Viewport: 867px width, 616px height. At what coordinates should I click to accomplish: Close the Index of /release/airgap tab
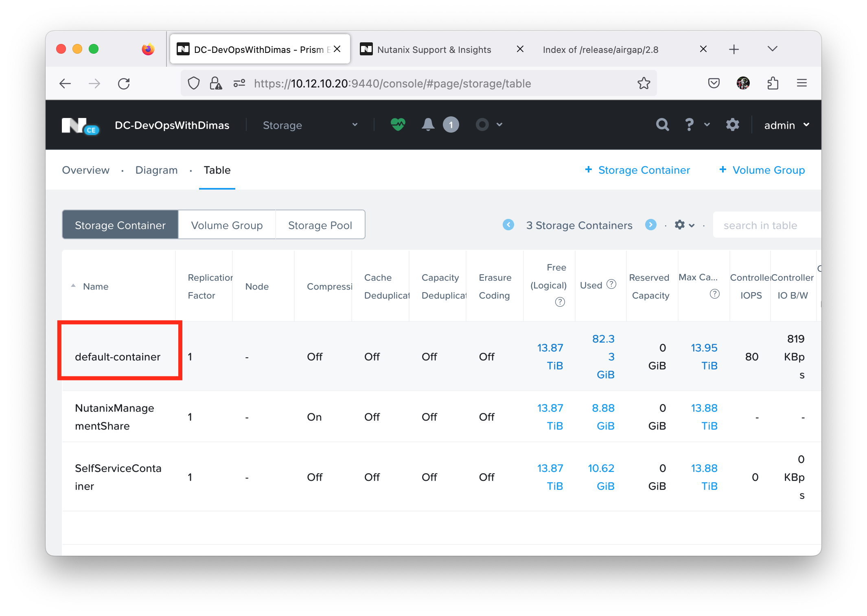coord(703,49)
